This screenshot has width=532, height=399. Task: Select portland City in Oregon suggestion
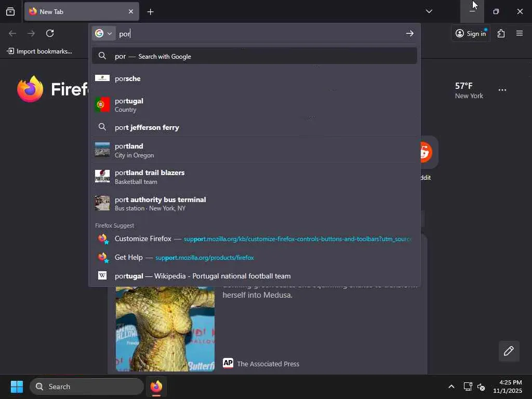255,150
